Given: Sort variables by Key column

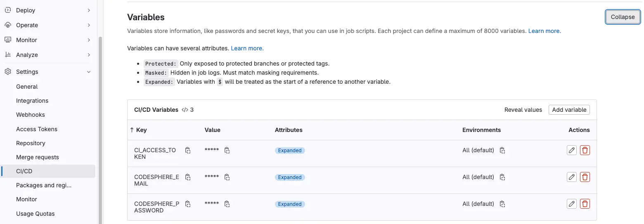Looking at the screenshot, I should click(x=139, y=130).
